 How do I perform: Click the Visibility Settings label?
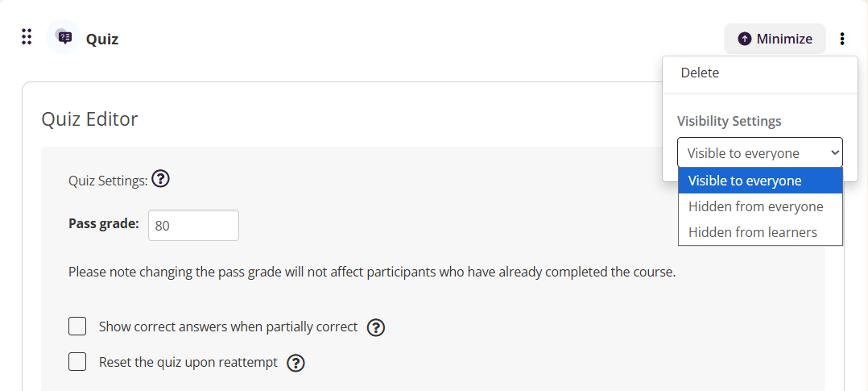729,121
